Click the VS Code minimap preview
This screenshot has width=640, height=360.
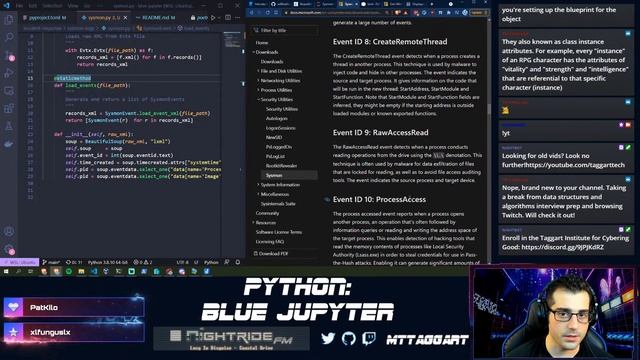tap(233, 40)
